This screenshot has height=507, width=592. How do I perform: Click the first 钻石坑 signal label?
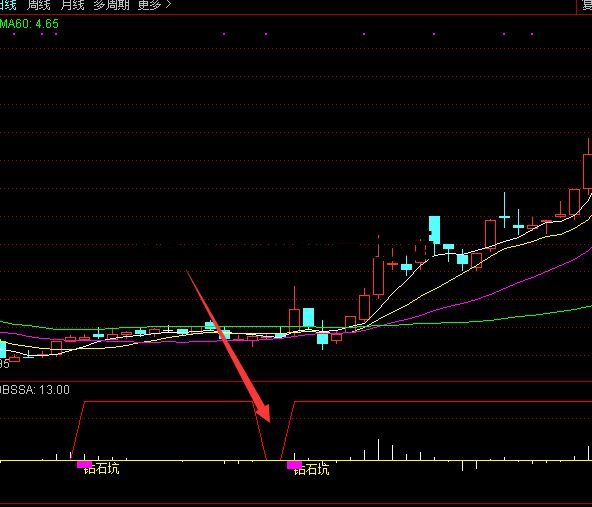point(101,468)
